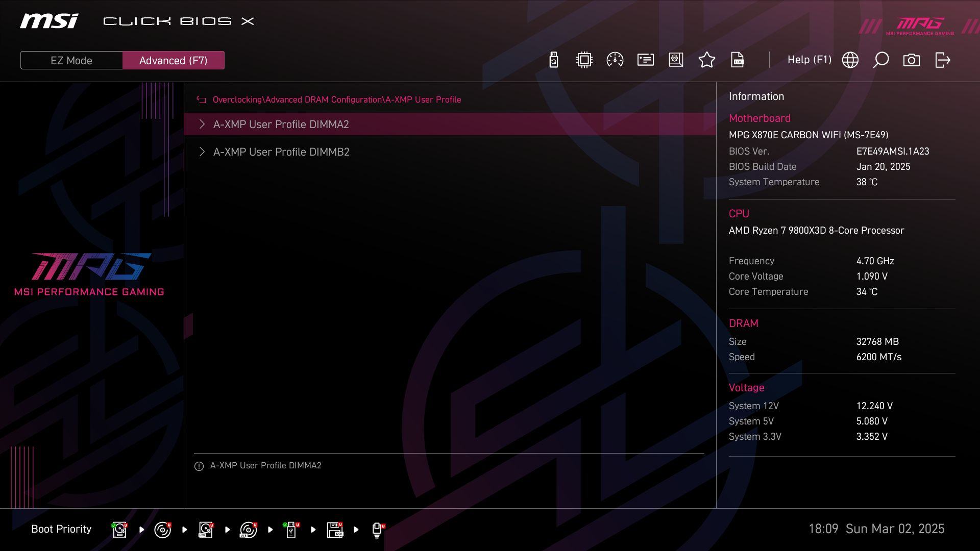Select the Advanced (F7) mode tab
The image size is (980, 551).
coord(173,60)
